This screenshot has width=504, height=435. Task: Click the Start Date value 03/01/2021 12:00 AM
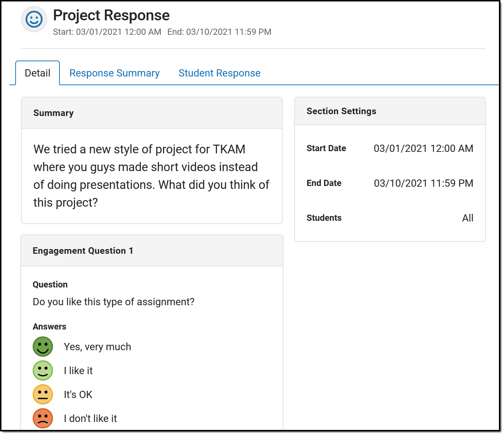(423, 148)
